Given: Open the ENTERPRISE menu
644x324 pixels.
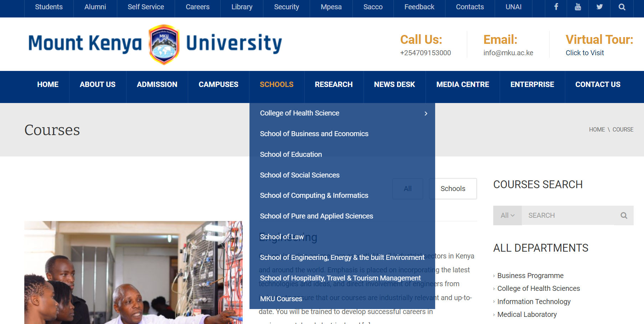Looking at the screenshot, I should coord(532,84).
